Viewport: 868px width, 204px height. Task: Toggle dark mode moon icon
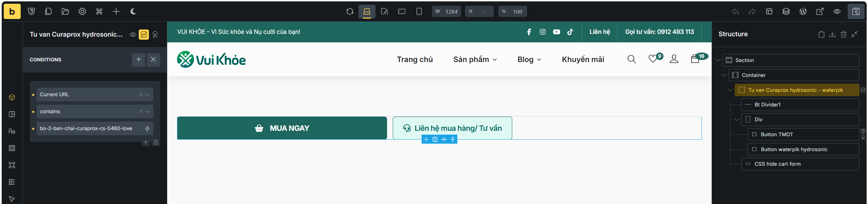click(133, 12)
